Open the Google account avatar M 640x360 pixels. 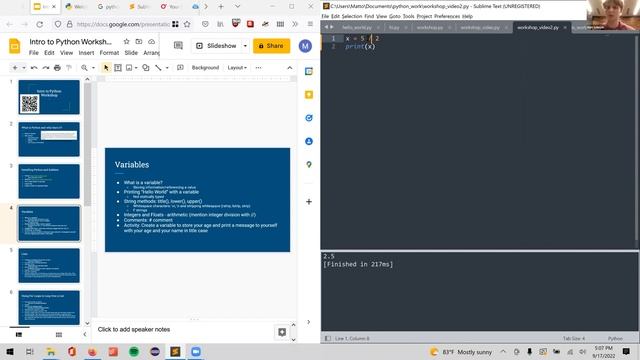(305, 46)
